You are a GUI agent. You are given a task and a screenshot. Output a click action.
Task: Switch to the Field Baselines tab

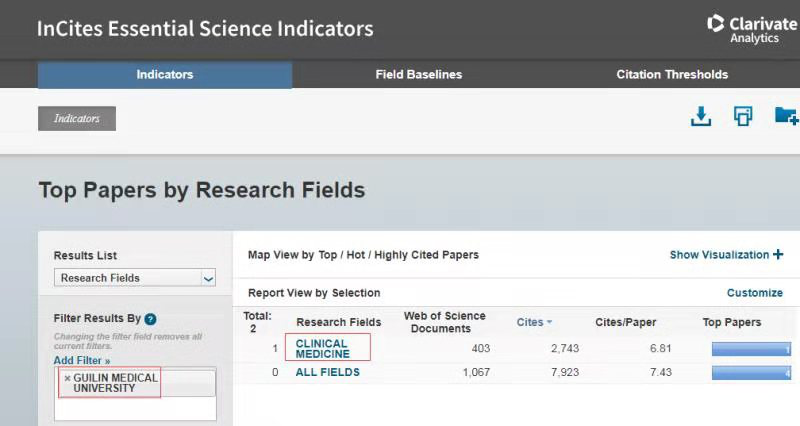click(x=419, y=74)
